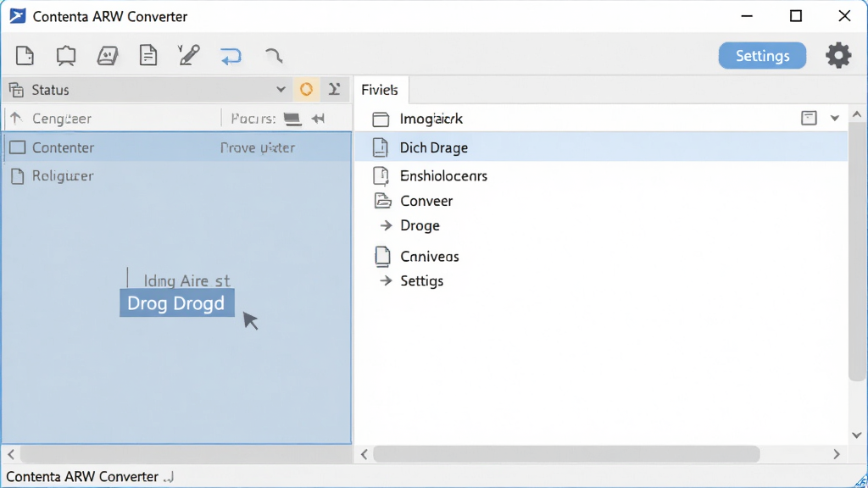Click the left arrow icon after monitor
This screenshot has height=488, width=868.
(318, 119)
